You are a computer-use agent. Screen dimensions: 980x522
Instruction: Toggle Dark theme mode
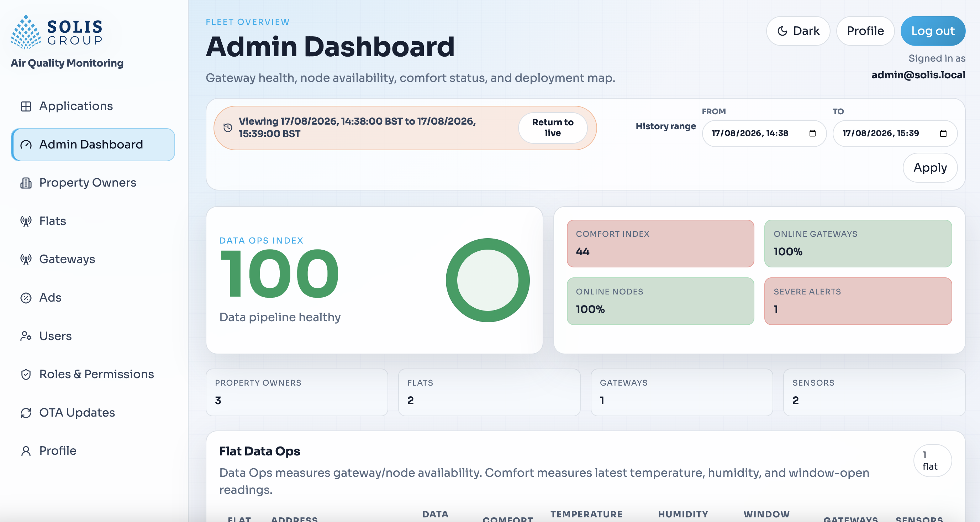[798, 31]
